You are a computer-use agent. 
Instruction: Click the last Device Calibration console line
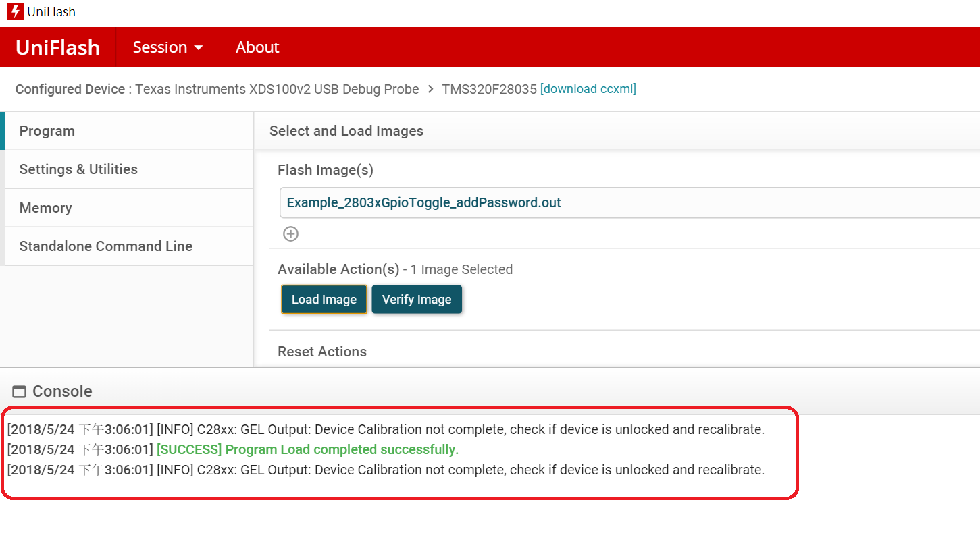[x=386, y=470]
